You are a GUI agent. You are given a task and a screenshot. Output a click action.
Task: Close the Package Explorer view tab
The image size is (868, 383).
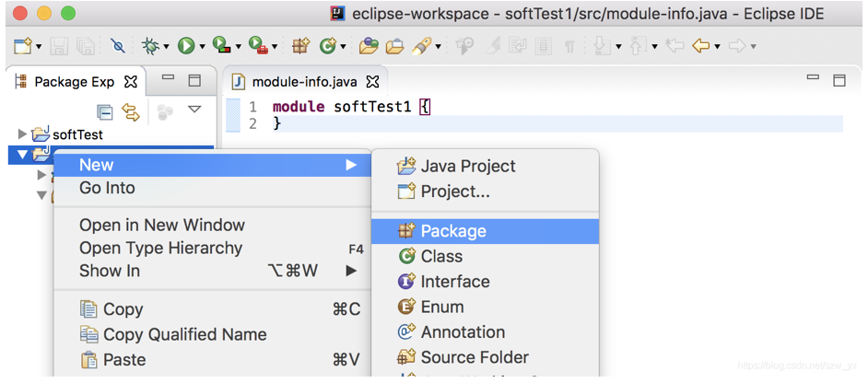click(131, 82)
